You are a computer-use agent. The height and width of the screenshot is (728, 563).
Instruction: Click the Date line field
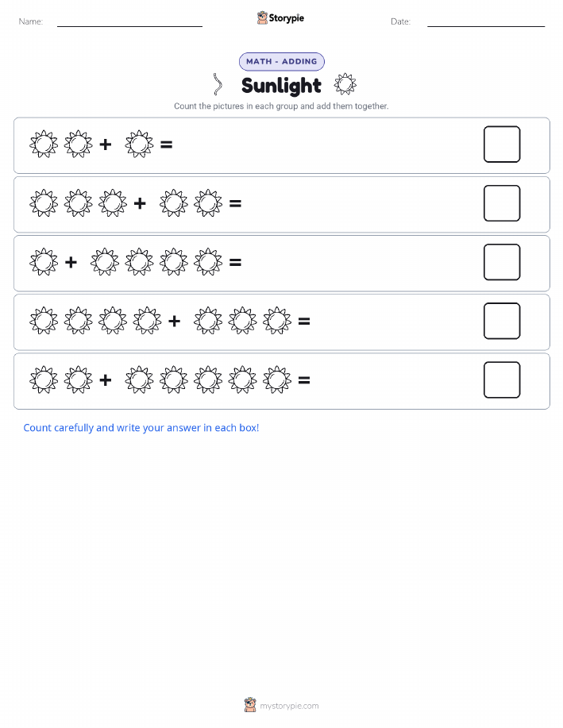coord(486,22)
